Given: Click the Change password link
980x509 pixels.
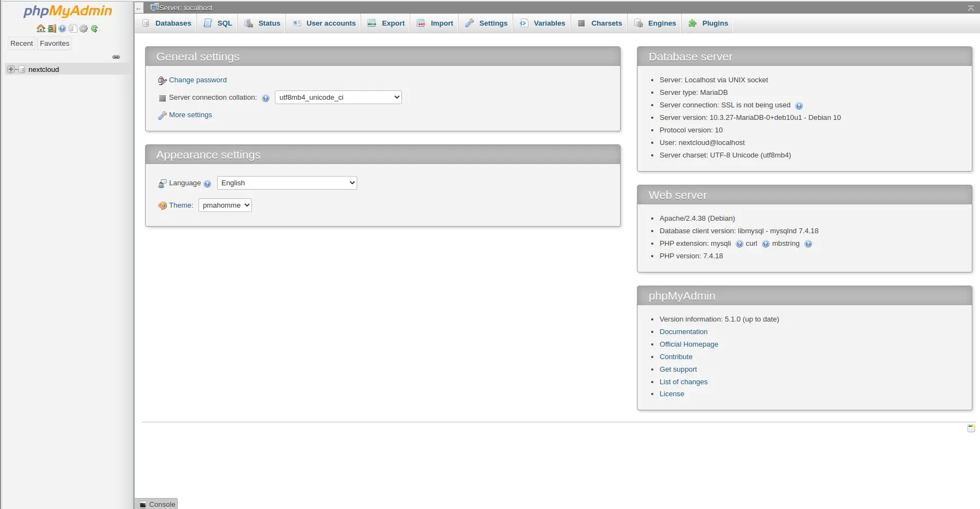Looking at the screenshot, I should tap(197, 80).
